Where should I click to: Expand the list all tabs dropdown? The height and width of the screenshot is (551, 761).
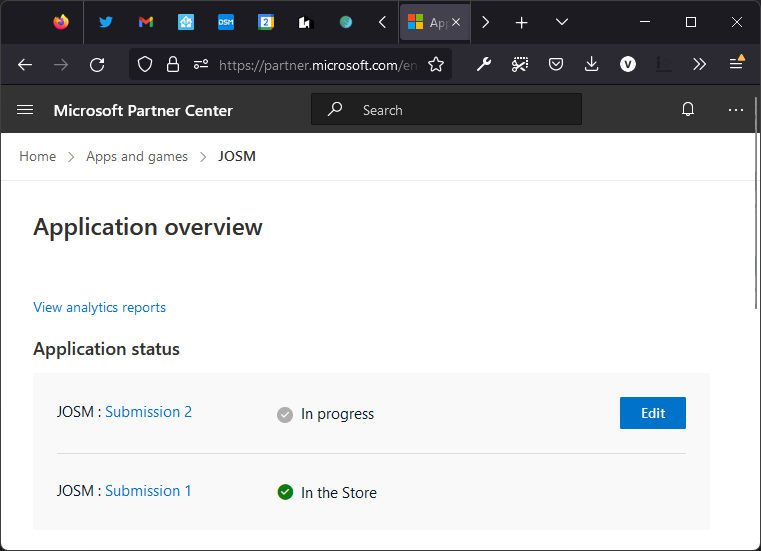(562, 22)
